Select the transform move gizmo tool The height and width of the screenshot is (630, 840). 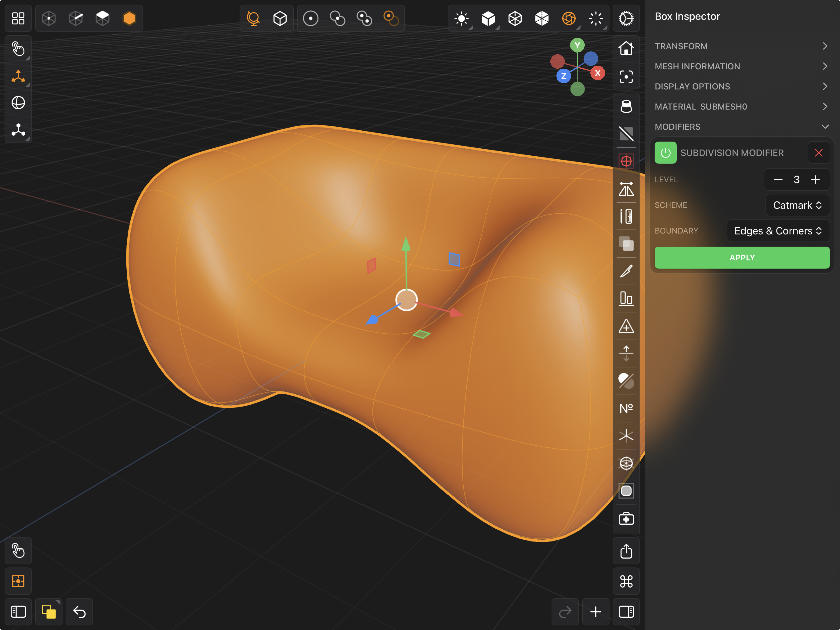(18, 76)
